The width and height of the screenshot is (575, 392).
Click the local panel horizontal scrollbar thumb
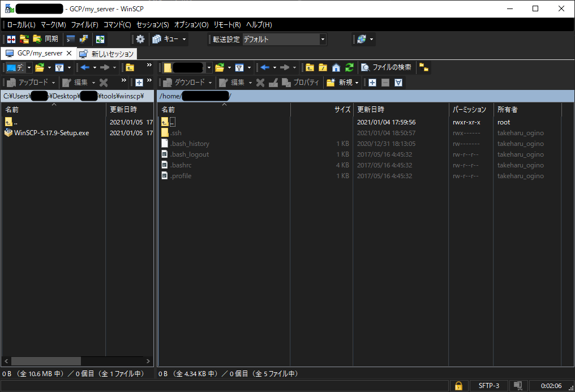[46, 361]
